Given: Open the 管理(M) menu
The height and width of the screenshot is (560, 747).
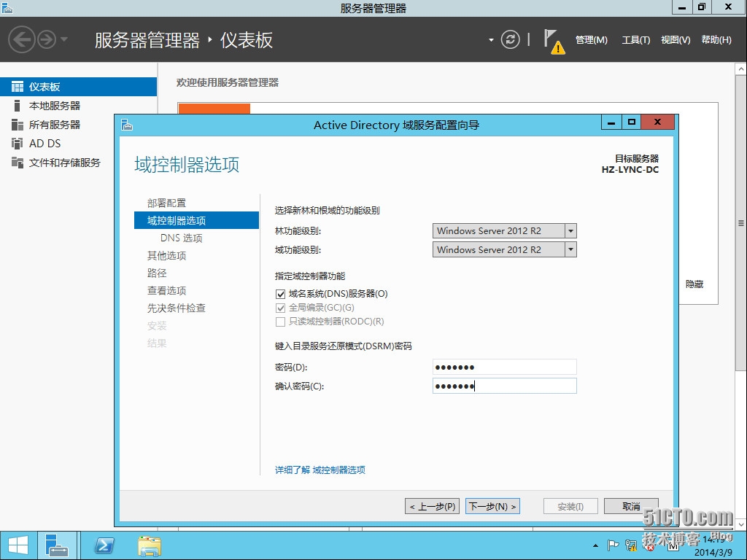Looking at the screenshot, I should [591, 40].
